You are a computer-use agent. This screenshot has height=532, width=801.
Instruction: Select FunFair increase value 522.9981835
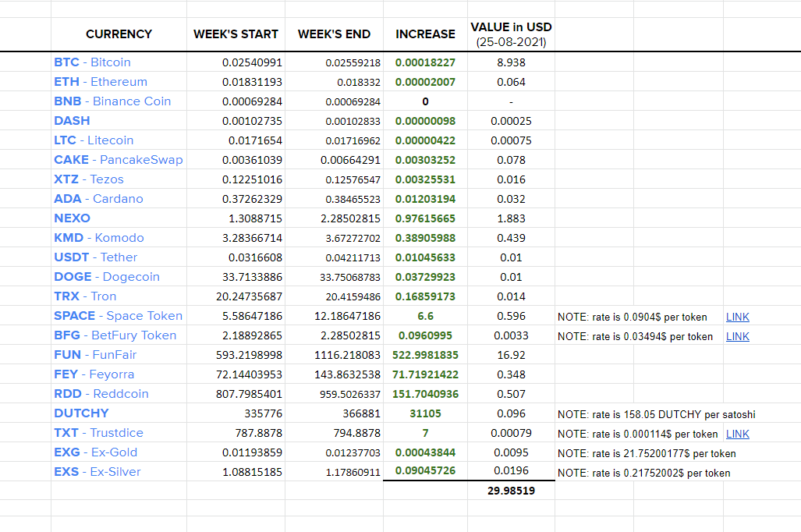point(425,355)
